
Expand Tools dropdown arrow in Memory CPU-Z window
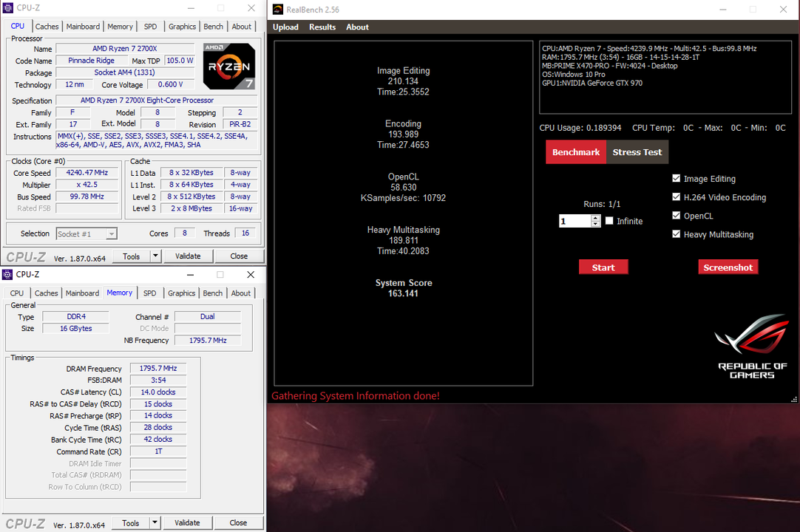coord(155,523)
